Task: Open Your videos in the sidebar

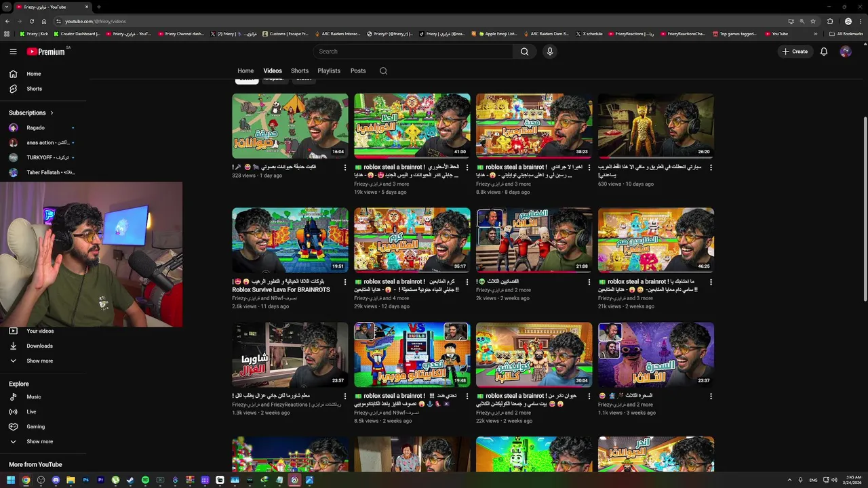Action: (x=40, y=331)
